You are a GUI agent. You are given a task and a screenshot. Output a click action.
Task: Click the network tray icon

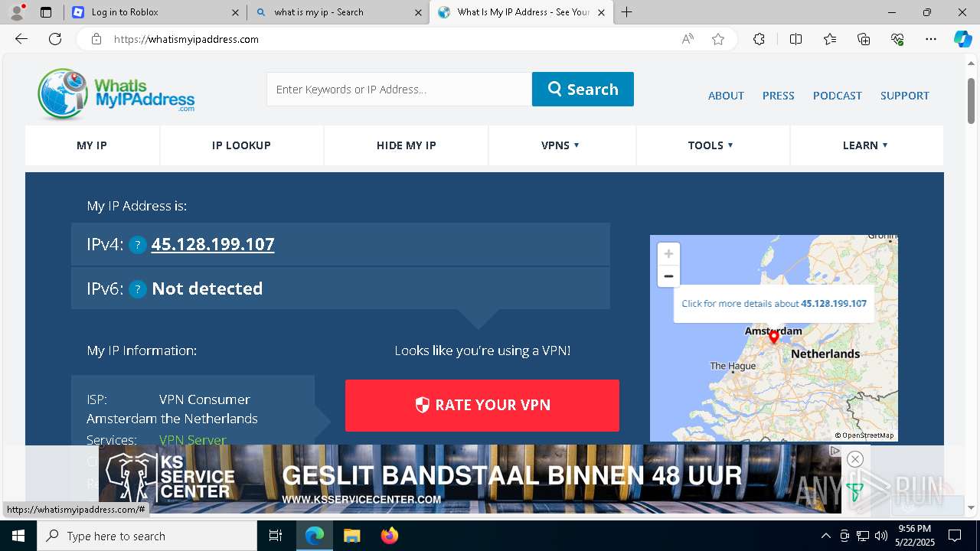click(x=863, y=536)
